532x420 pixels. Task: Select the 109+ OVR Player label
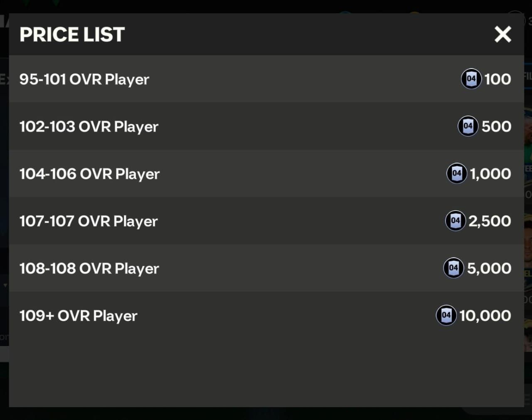[78, 316]
